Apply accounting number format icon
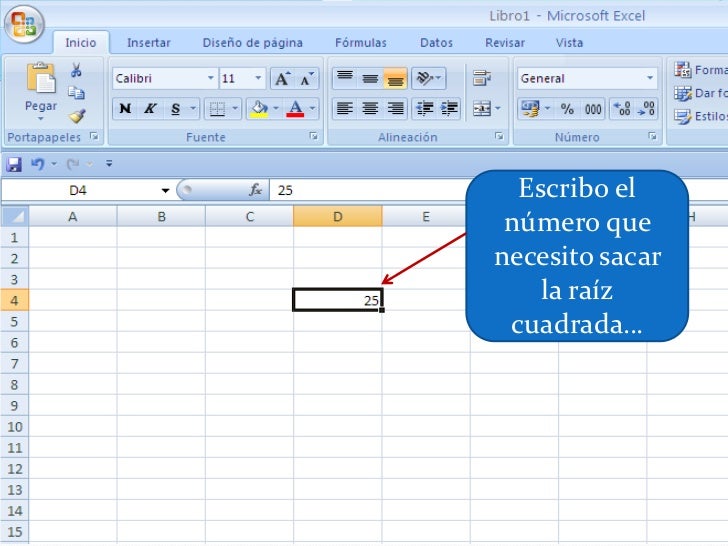The width and height of the screenshot is (728, 546). click(x=530, y=109)
